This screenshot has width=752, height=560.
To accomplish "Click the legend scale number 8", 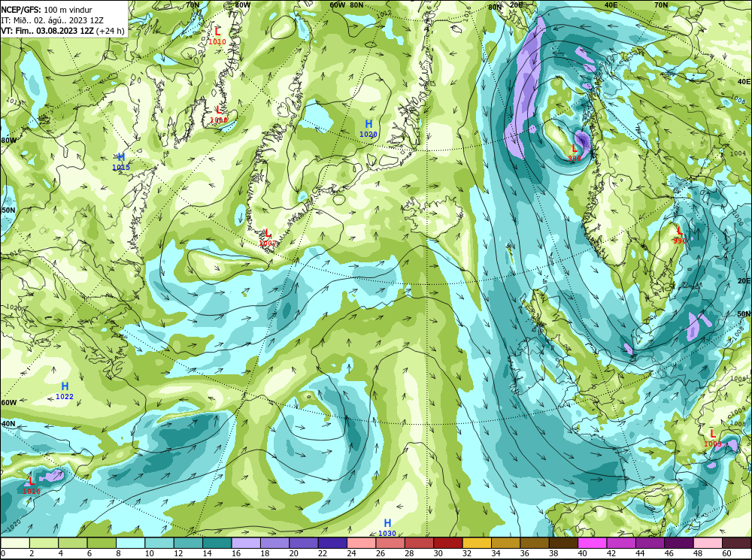I will [x=118, y=553].
